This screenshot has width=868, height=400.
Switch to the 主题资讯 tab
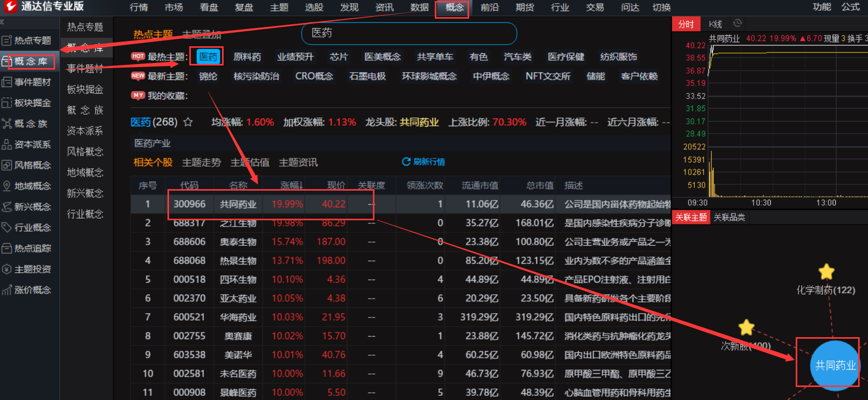coord(299,163)
